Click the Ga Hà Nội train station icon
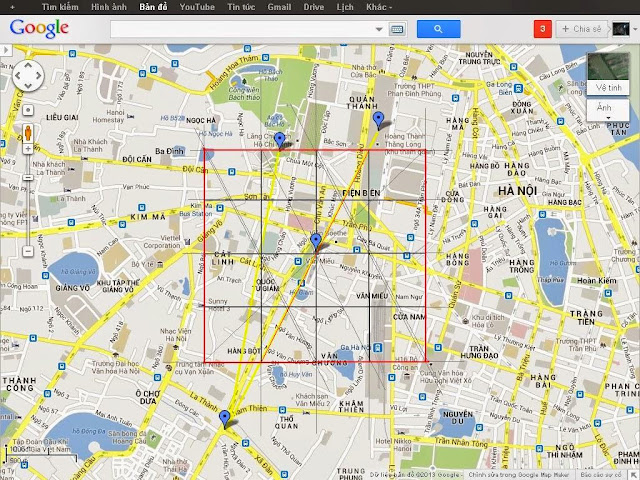Viewport: 640px width, 480px height. click(378, 348)
